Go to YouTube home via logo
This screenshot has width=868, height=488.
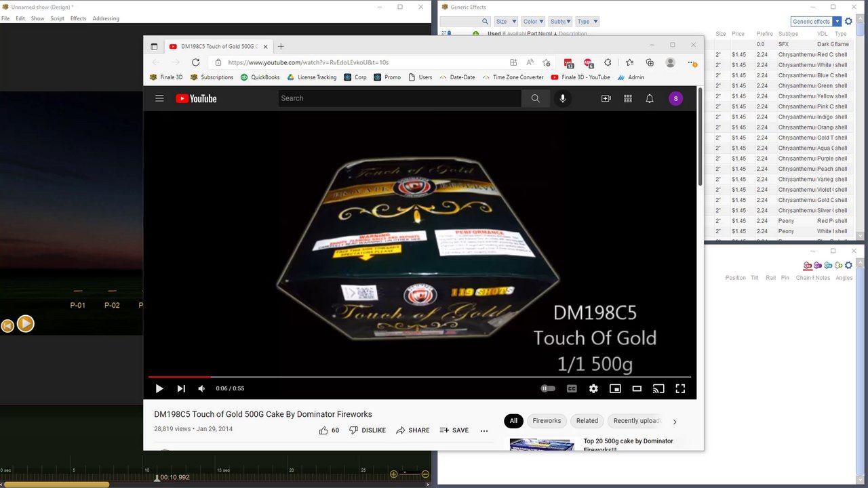tap(196, 98)
